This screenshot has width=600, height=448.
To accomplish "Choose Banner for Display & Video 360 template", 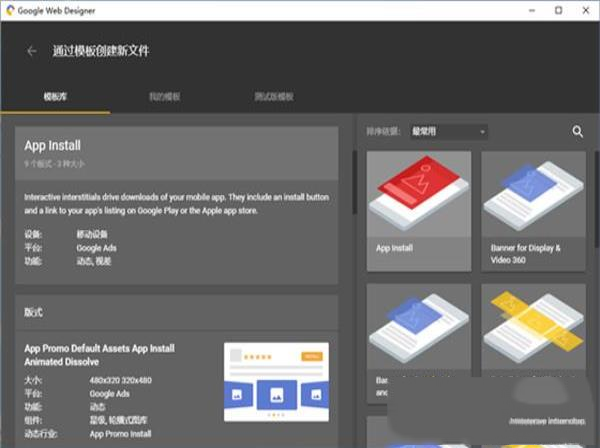I will click(x=533, y=211).
